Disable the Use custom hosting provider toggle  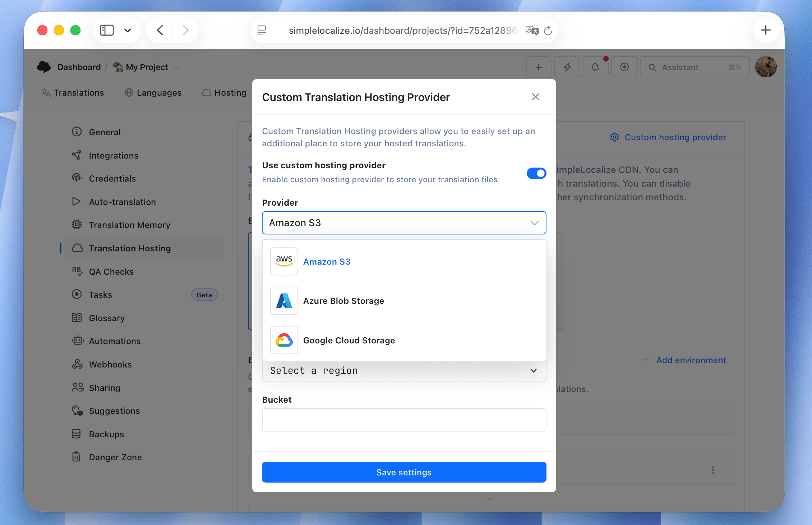536,173
